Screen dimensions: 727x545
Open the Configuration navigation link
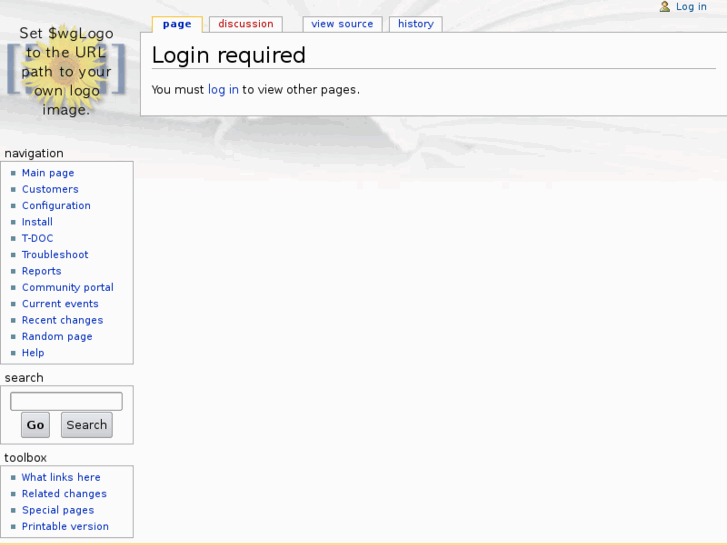[x=56, y=205]
